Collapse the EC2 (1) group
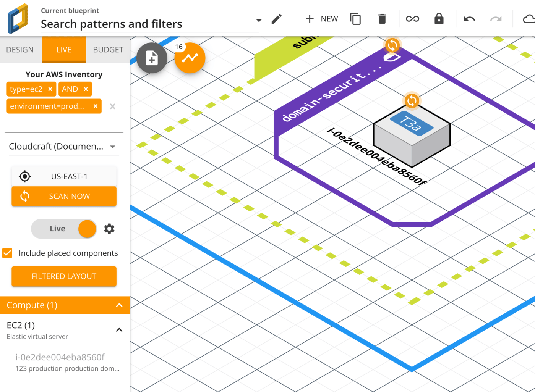 tap(119, 330)
